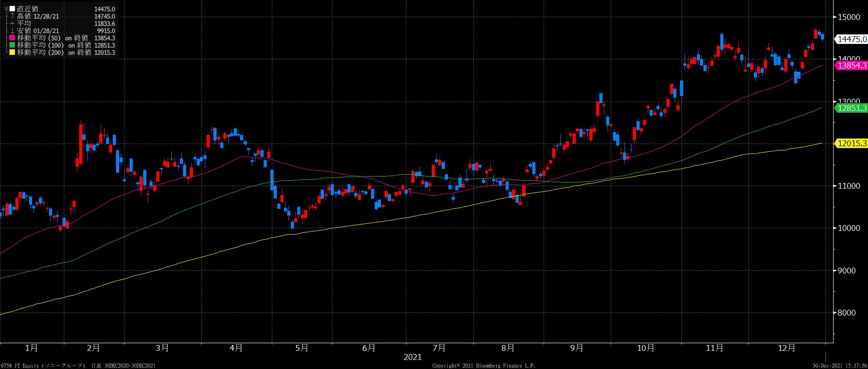Click the 7月 label on the time axis
The height and width of the screenshot is (369, 868).
coord(439,348)
